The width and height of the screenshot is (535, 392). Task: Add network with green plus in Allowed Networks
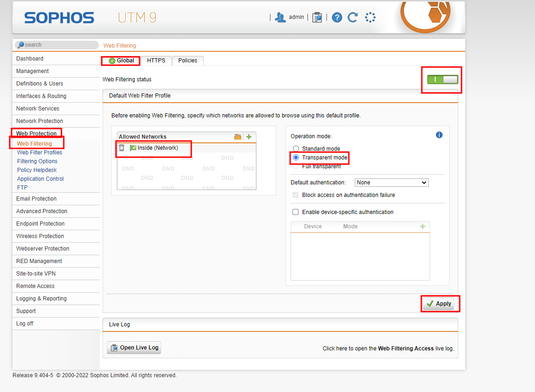(x=249, y=137)
